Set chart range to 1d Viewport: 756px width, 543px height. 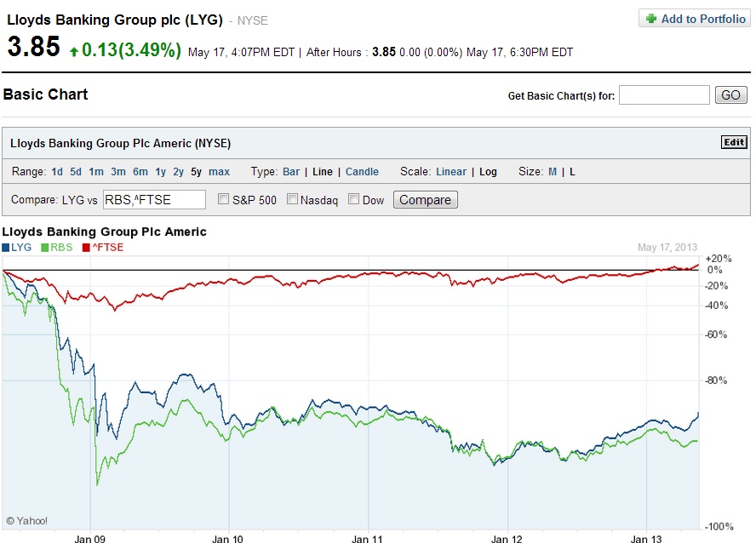click(57, 172)
